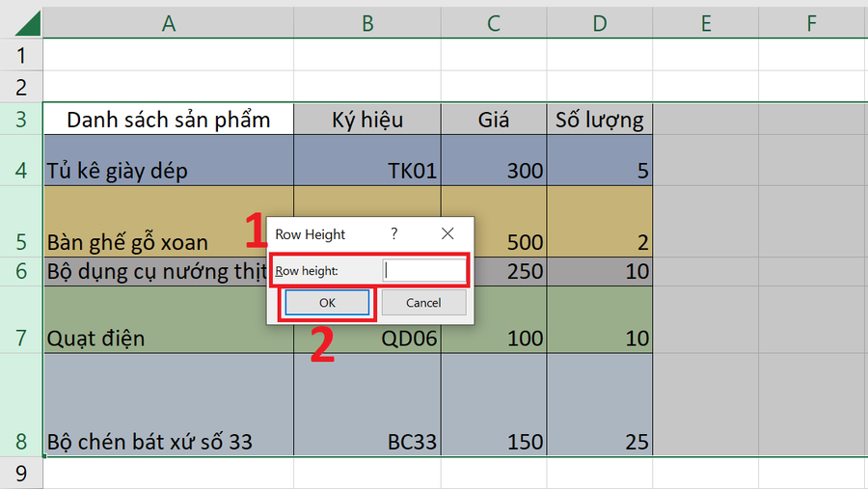Select column F header
This screenshot has height=489, width=868.
pos(811,23)
